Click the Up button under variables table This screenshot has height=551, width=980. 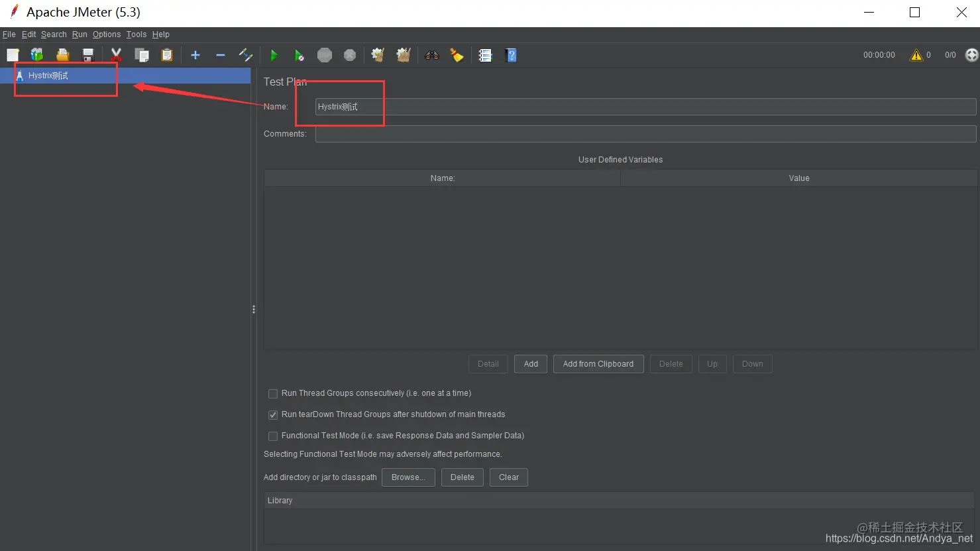(712, 364)
